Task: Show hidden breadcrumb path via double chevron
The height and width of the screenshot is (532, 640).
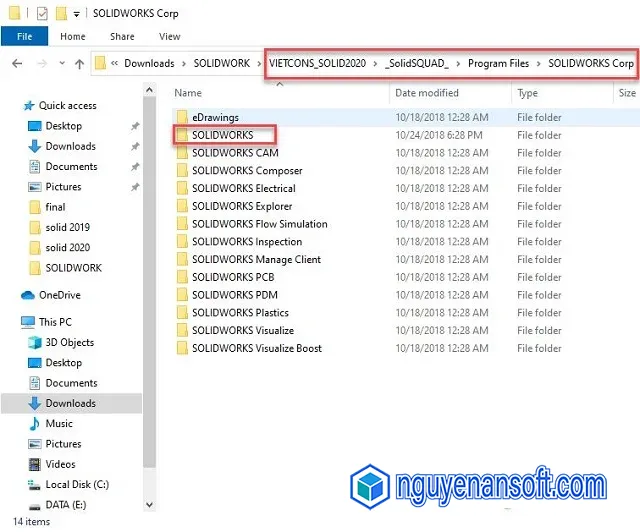Action: (115, 63)
